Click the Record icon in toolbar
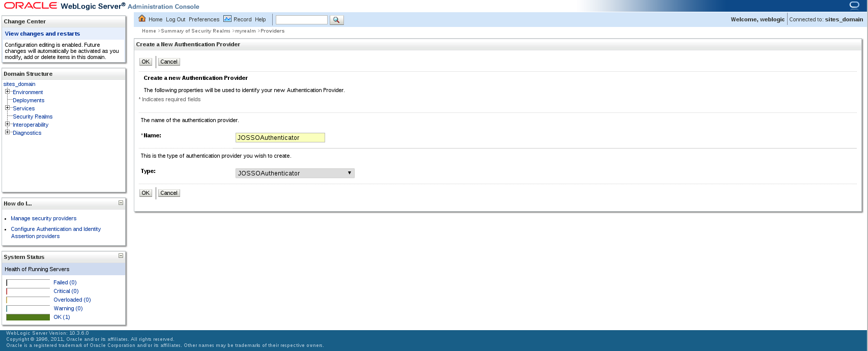Image resolution: width=868 pixels, height=351 pixels. pyautogui.click(x=227, y=19)
